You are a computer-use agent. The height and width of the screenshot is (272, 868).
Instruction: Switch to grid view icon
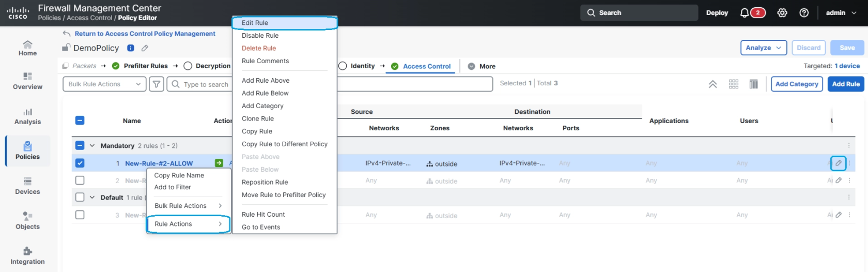734,84
